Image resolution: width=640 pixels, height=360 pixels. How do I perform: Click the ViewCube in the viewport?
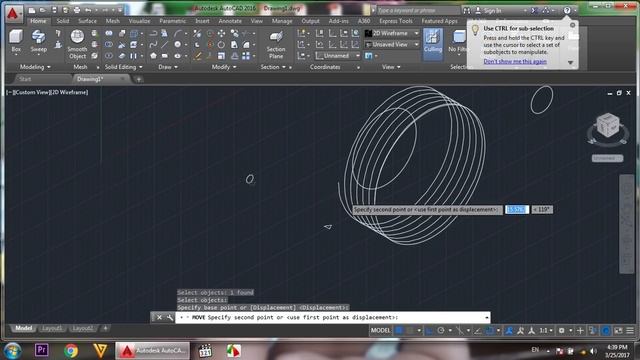[x=608, y=126]
